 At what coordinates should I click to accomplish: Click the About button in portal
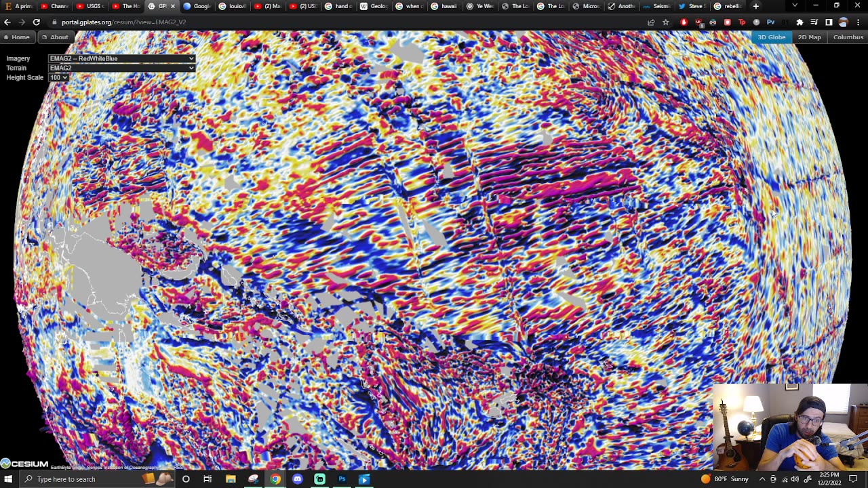pyautogui.click(x=55, y=37)
